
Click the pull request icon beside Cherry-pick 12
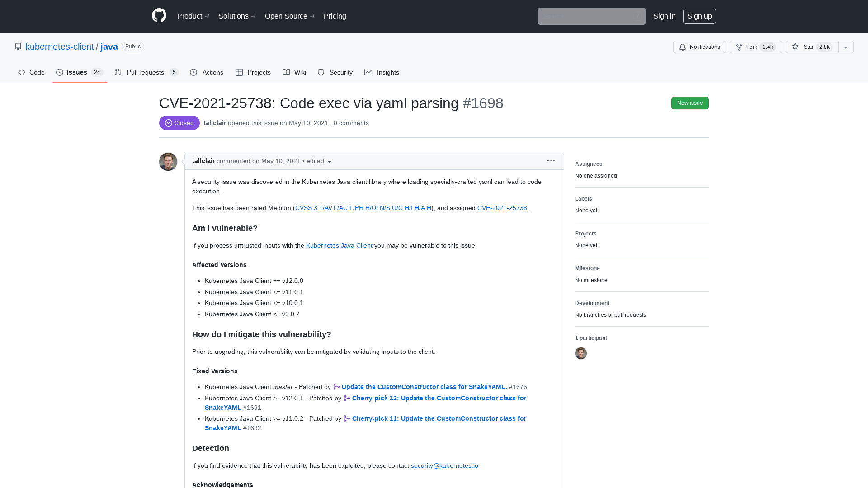pyautogui.click(x=347, y=398)
